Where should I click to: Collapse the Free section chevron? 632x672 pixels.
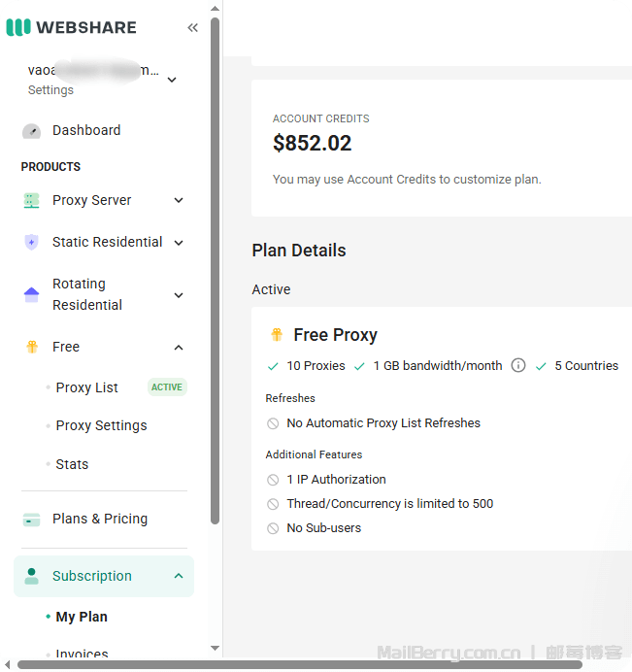pos(179,348)
